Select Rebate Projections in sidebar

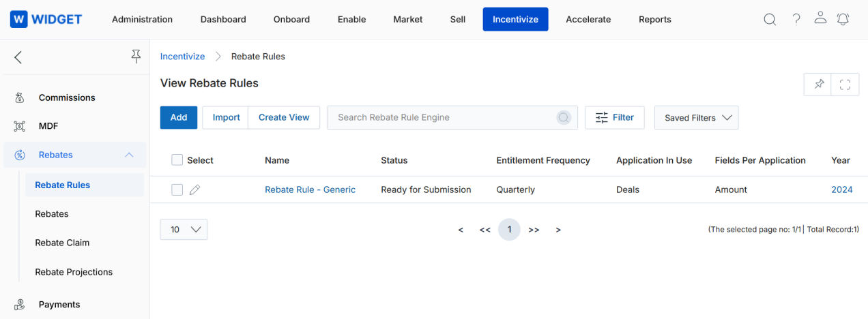point(74,272)
